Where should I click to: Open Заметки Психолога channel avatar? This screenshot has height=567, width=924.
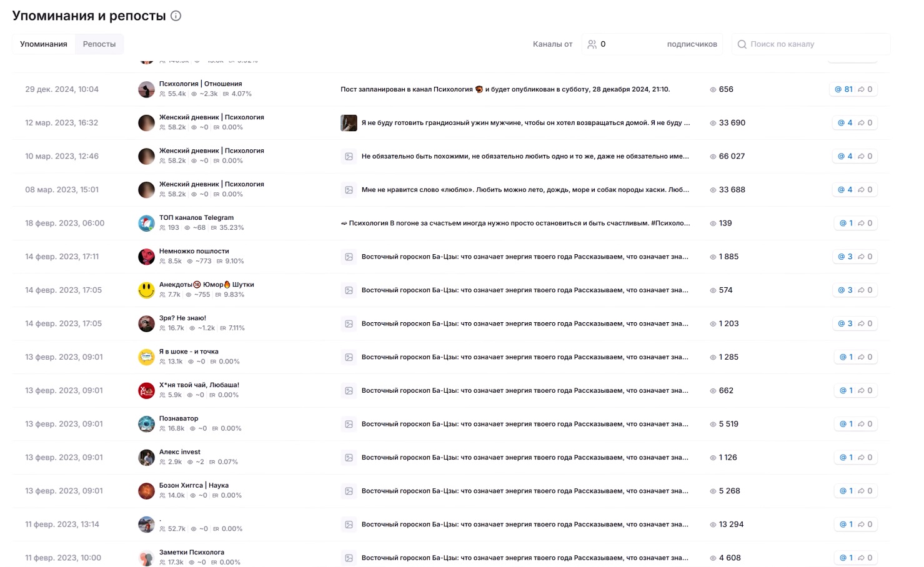pyautogui.click(x=146, y=558)
